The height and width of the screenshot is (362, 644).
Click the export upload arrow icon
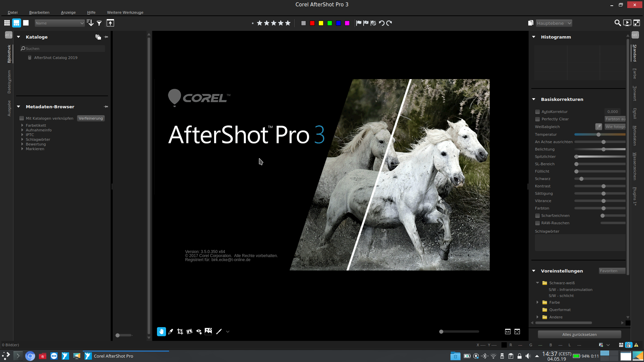coord(110,23)
